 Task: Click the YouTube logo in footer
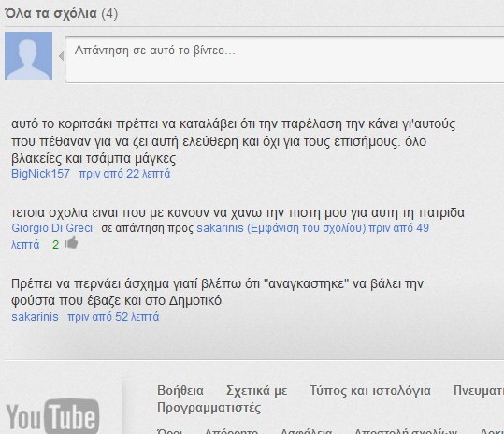coord(52,416)
